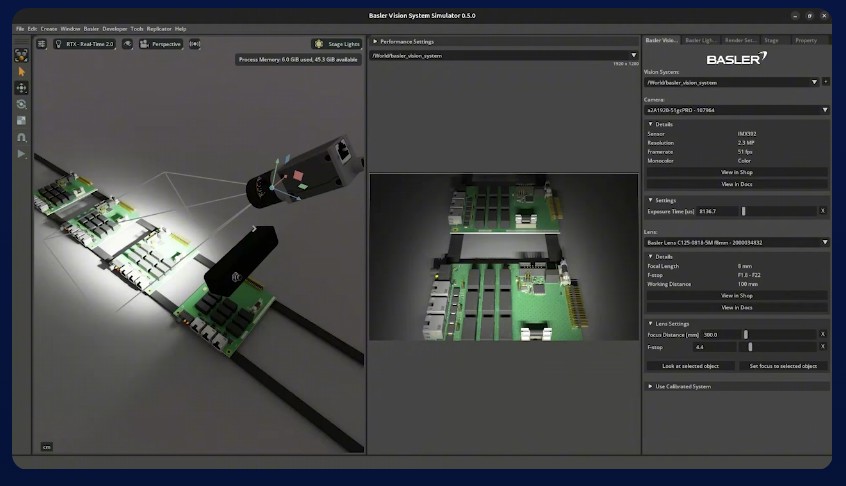The width and height of the screenshot is (846, 486).
Task: Click the camera preview image of circuit boards
Action: [x=503, y=257]
